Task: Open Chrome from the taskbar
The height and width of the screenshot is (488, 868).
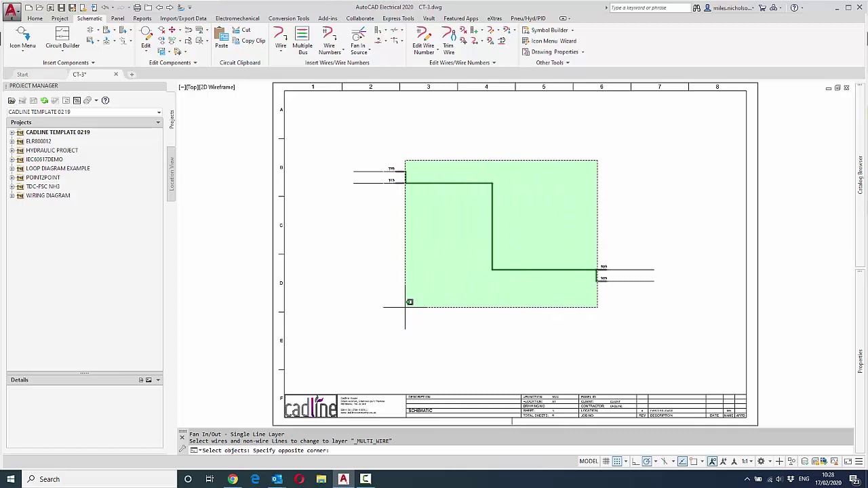Action: point(233,479)
